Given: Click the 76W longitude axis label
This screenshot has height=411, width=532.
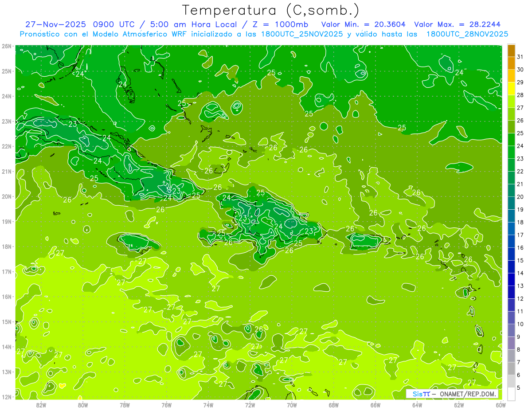Looking at the screenshot, I should coord(166,405).
